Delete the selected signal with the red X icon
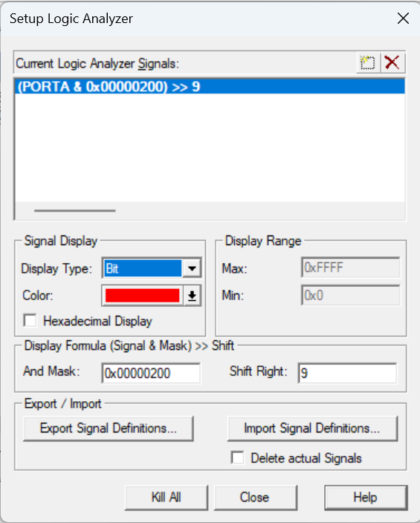This screenshot has width=420, height=523. [x=392, y=62]
